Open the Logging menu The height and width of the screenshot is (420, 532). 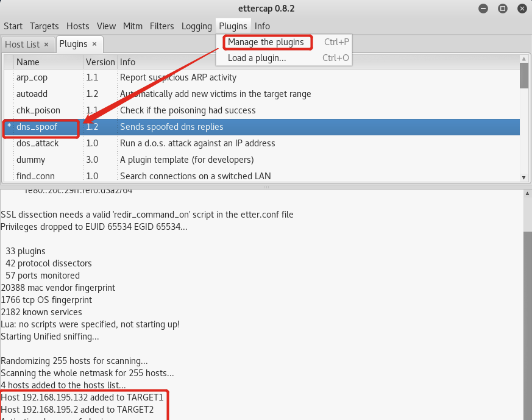point(196,26)
